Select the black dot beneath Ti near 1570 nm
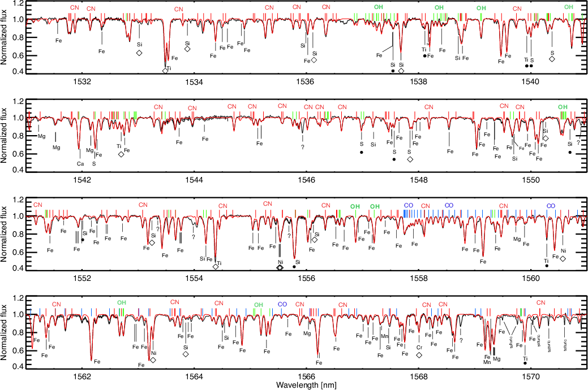The width and height of the screenshot is (588, 390). coord(525,363)
